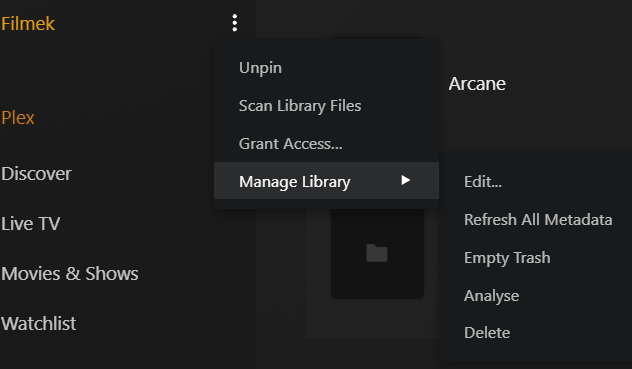Open Movies & Shows in sidebar
Image resolution: width=632 pixels, height=369 pixels.
70,274
